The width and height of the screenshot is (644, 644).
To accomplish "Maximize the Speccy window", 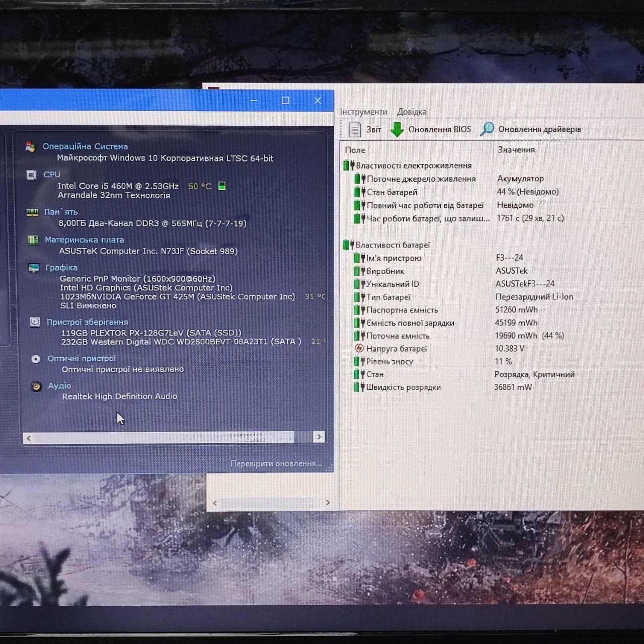I will pyautogui.click(x=285, y=101).
